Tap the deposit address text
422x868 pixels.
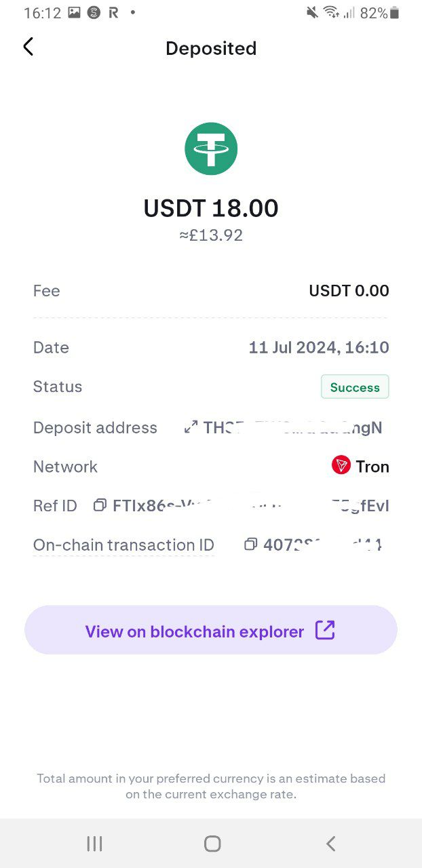pos(292,428)
